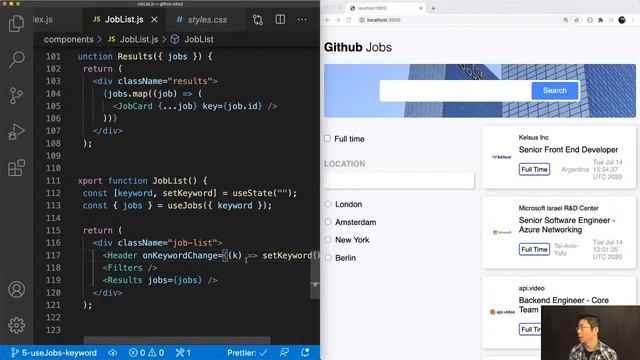Click the Synchronize Changes cloud icon
Screen dimensions: 640x360
pos(113,353)
